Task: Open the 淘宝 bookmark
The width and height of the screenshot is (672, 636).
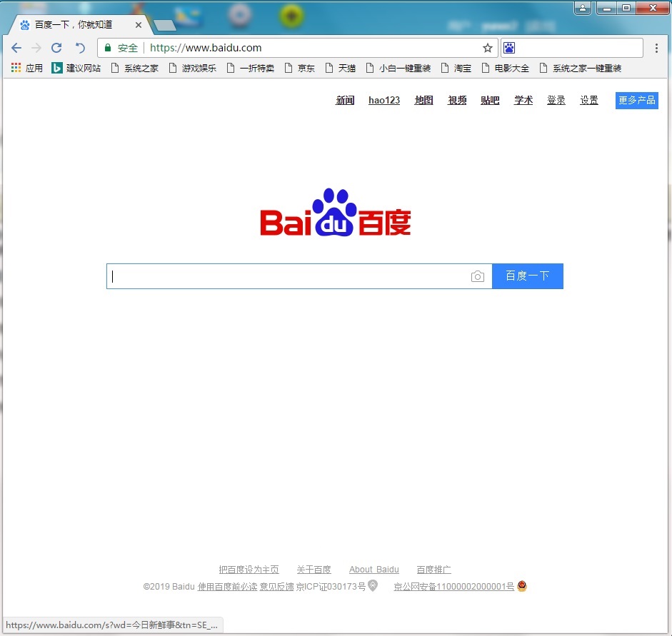Action: pyautogui.click(x=456, y=68)
